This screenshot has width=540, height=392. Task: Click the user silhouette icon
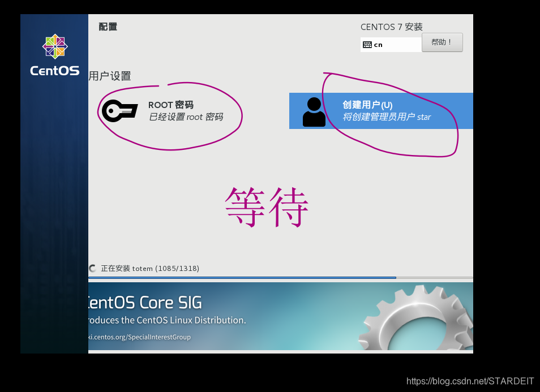(x=314, y=112)
